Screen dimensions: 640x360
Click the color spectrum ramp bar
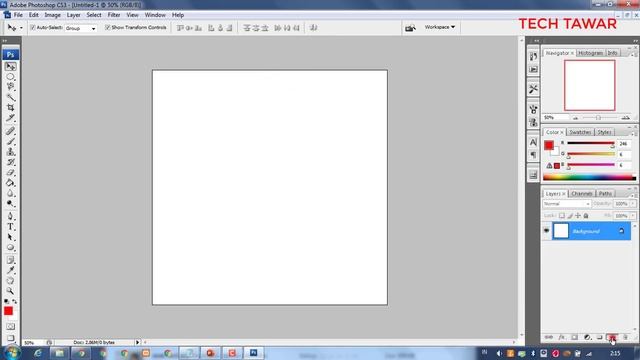pyautogui.click(x=589, y=178)
